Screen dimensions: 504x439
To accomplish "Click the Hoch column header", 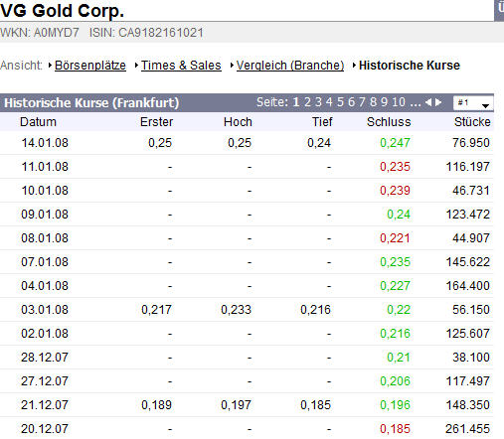I will [x=238, y=122].
